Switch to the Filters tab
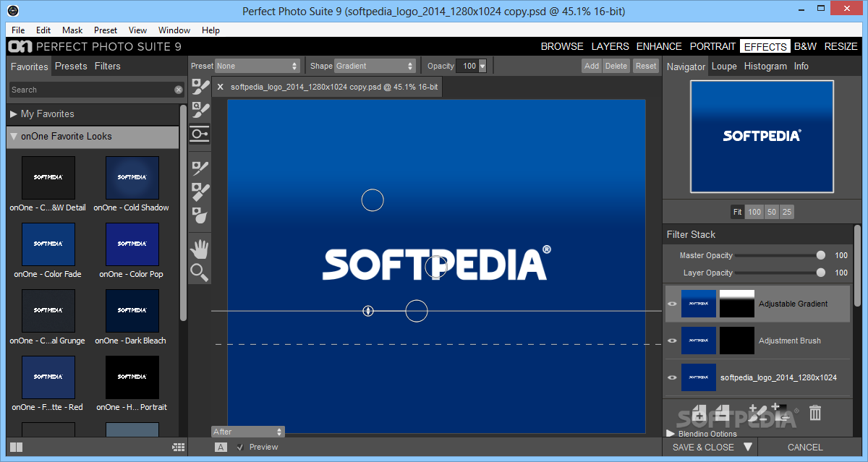 coord(108,66)
